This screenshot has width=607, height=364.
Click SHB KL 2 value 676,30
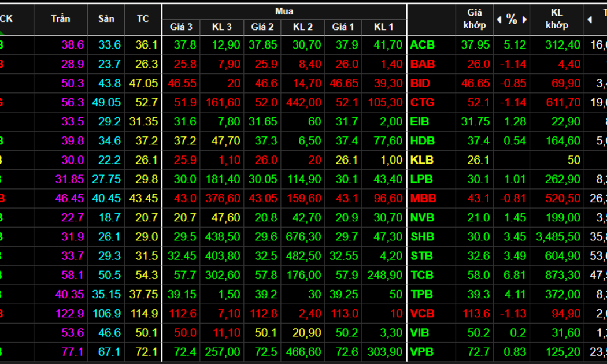[303, 237]
